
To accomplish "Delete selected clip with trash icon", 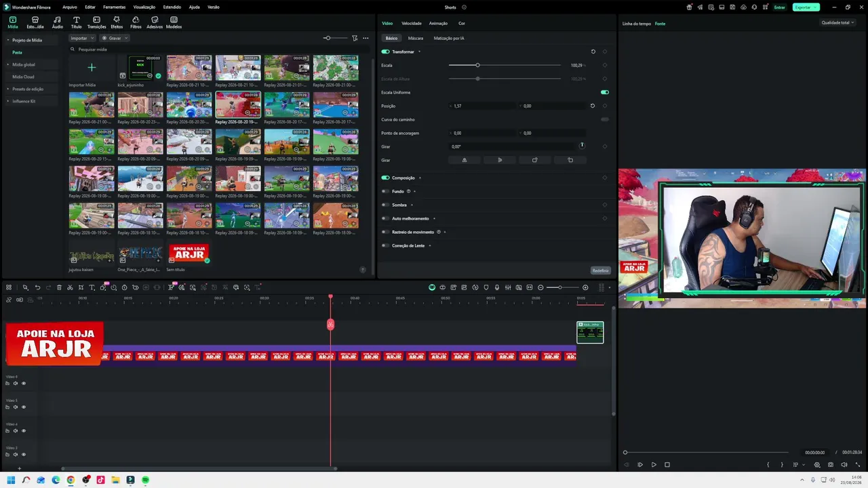I will coord(59,287).
